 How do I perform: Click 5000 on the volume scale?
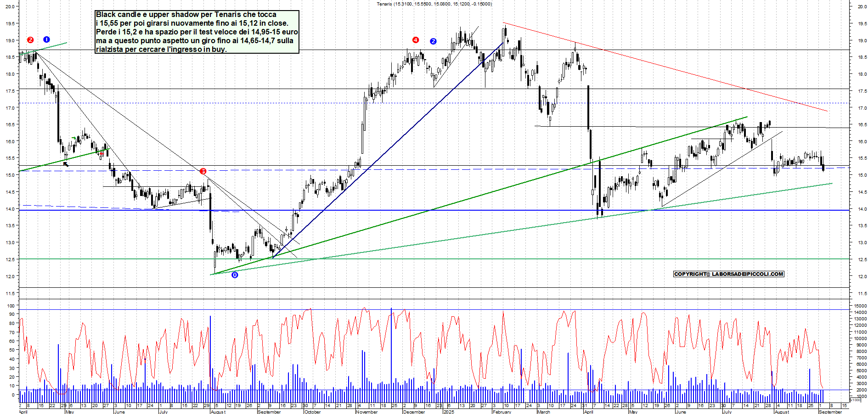coord(862,370)
